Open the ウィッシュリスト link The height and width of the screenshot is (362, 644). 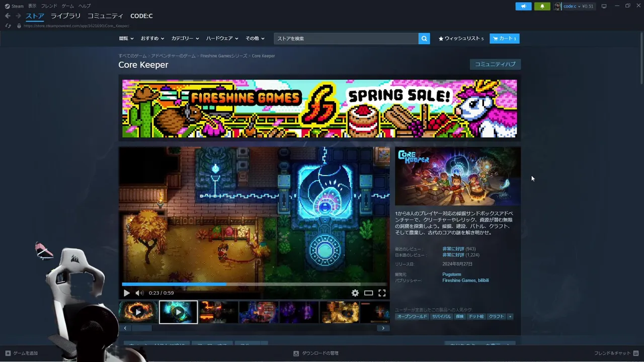click(x=461, y=38)
